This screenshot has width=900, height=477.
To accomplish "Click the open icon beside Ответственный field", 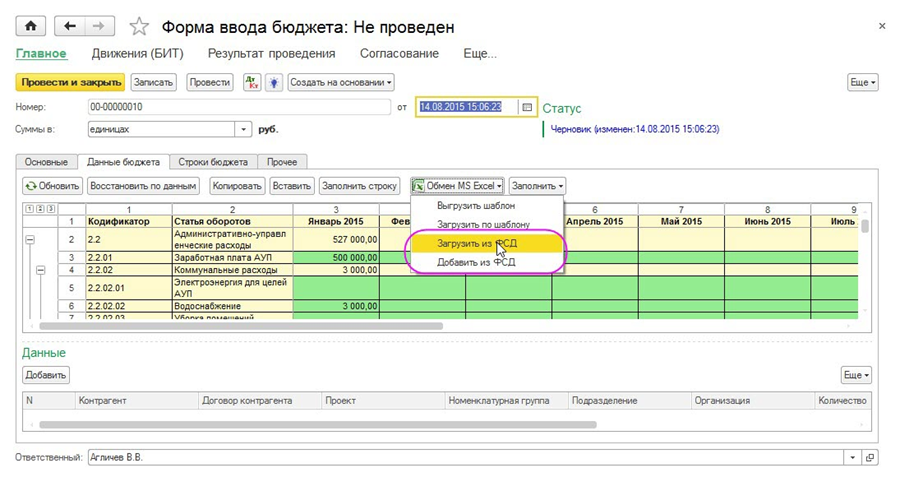I will pyautogui.click(x=870, y=457).
